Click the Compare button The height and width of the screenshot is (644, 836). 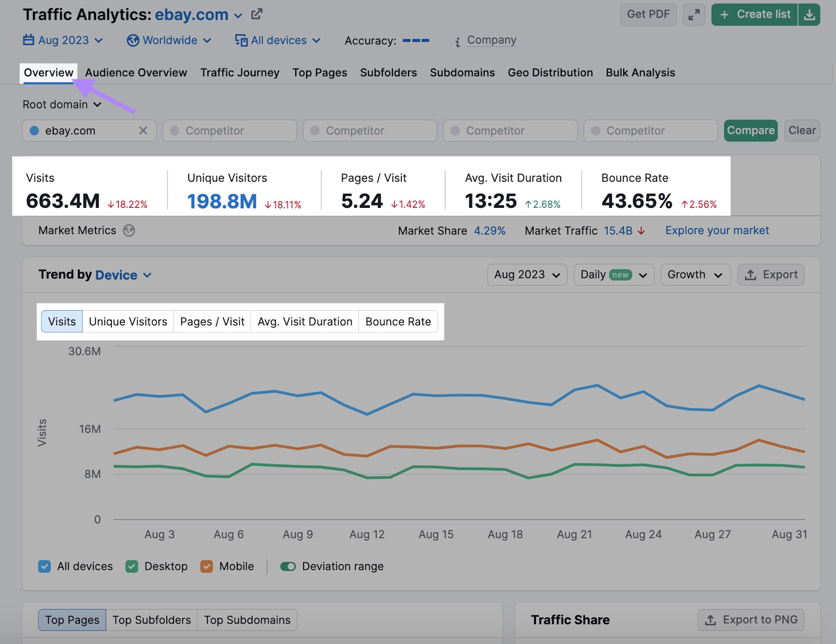click(750, 131)
